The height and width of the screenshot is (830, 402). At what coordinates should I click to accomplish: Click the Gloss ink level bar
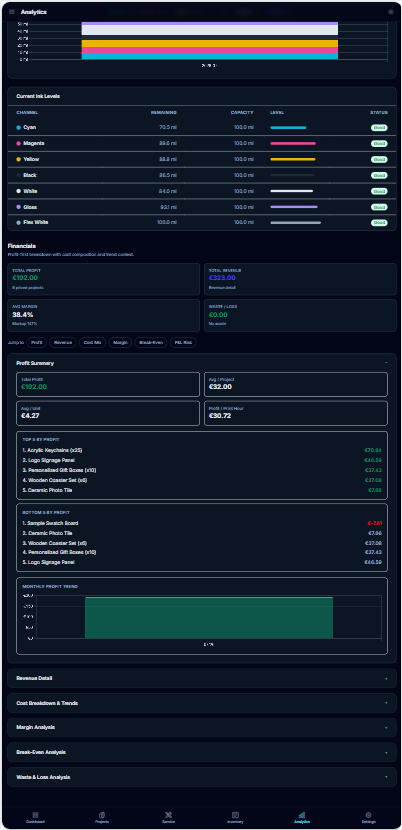point(294,207)
